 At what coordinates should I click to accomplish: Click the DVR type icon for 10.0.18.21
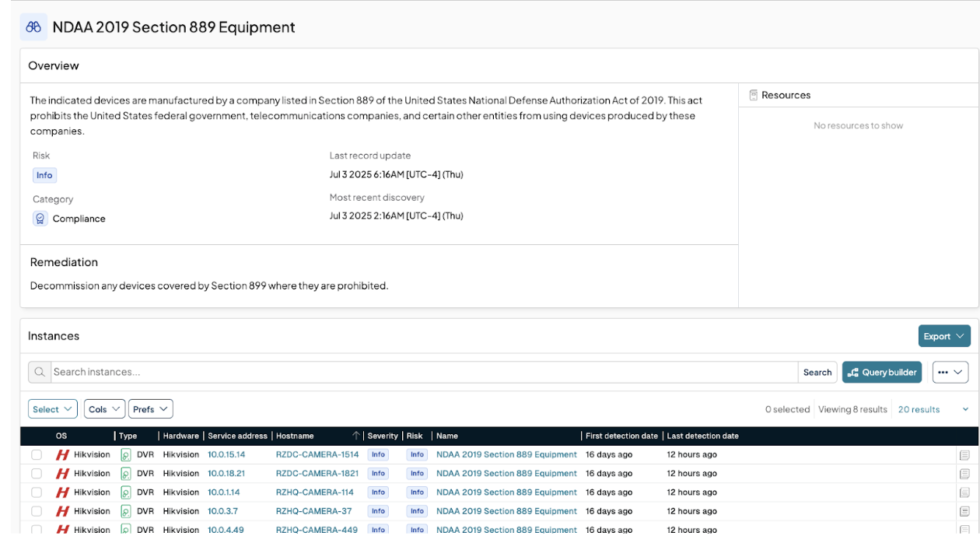[x=126, y=474]
